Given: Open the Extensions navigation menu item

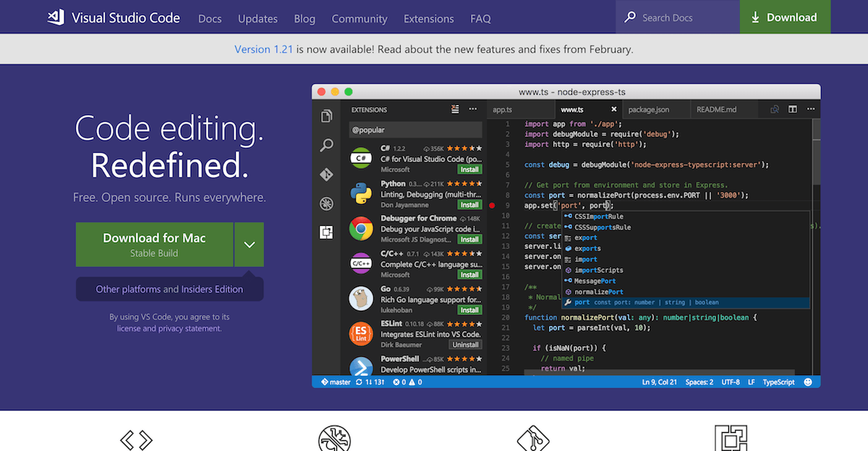Looking at the screenshot, I should click(x=428, y=19).
